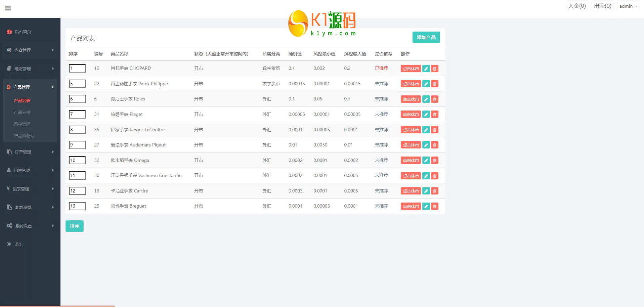
Task: Open the 产品分类 submenu item
Action: click(22, 112)
